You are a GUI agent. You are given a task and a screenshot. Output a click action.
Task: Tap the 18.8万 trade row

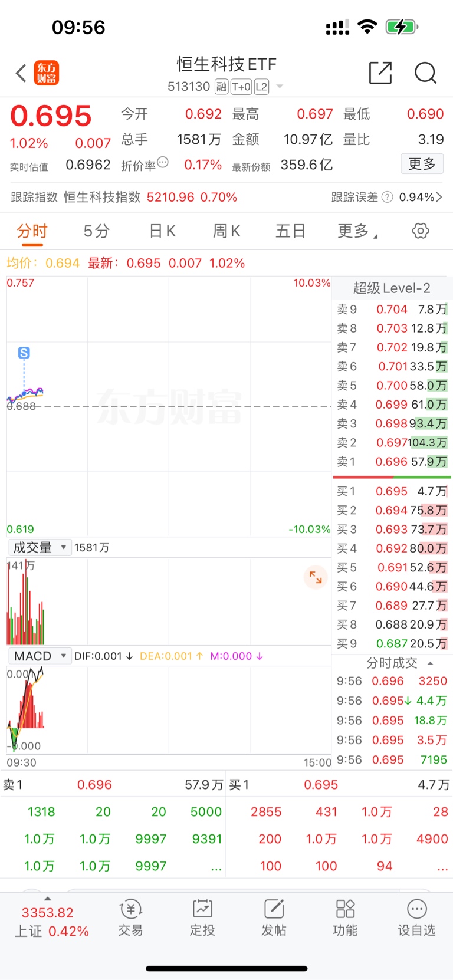click(392, 721)
